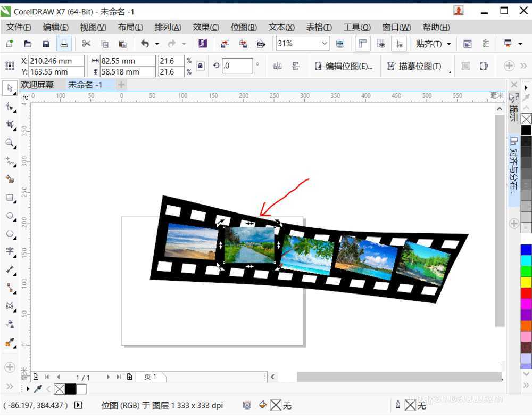Screen dimensions: 532x417
Task: Click the 描摹位图 button
Action: (x=415, y=66)
